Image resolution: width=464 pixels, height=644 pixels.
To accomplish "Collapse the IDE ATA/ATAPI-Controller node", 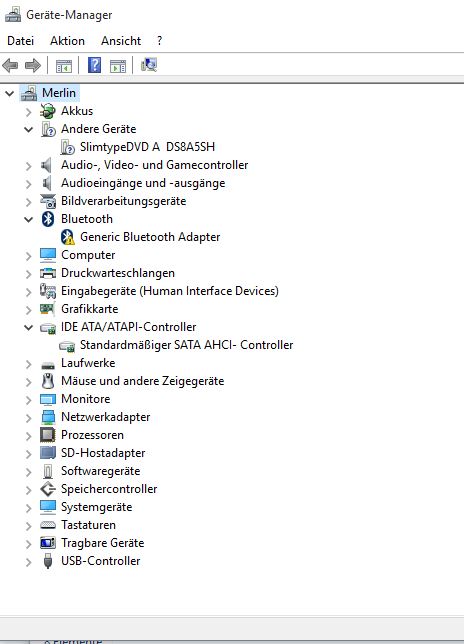I will coord(28,327).
